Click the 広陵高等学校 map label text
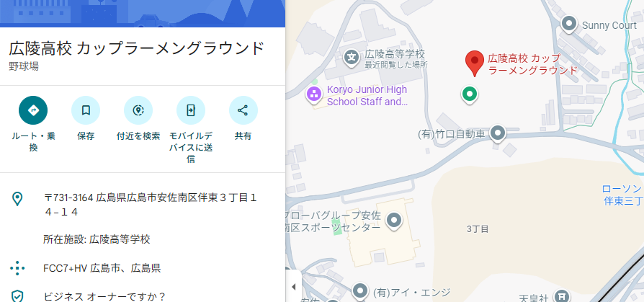 [395, 54]
